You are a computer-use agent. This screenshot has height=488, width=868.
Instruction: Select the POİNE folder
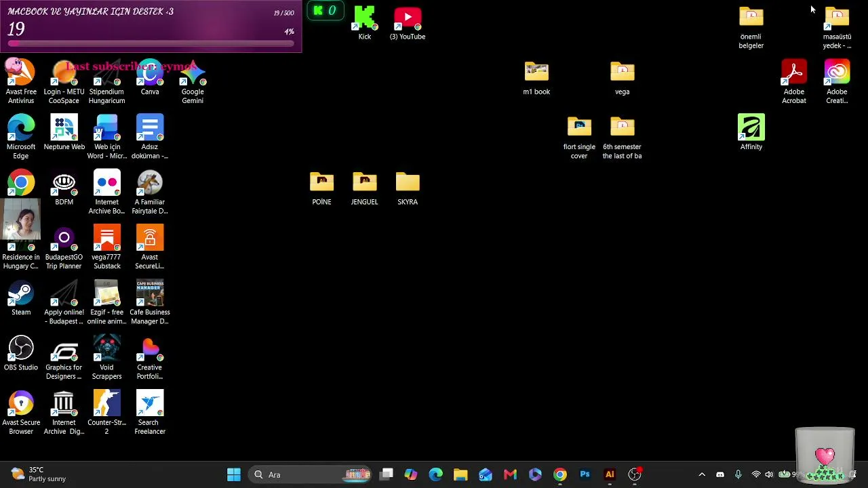click(322, 188)
